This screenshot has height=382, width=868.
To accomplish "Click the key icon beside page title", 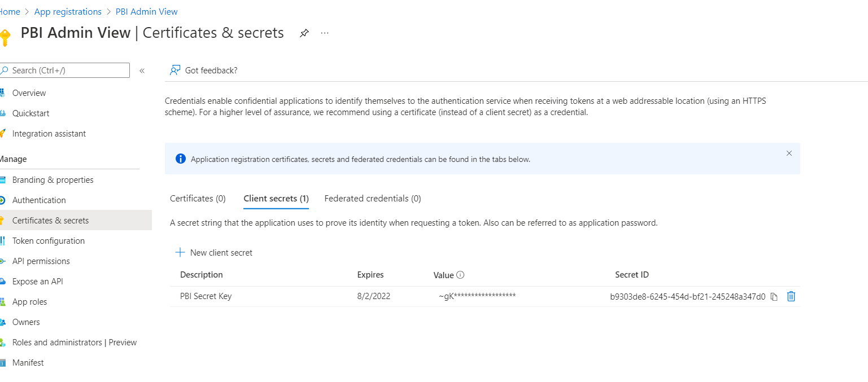I will (x=5, y=37).
